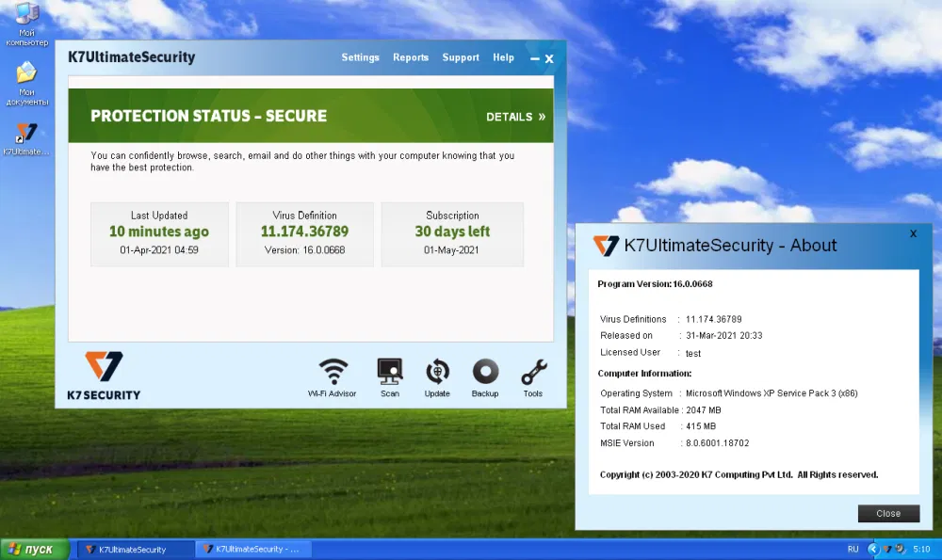Click Operating System Windows XP value
This screenshot has height=560, width=942.
[x=771, y=393]
